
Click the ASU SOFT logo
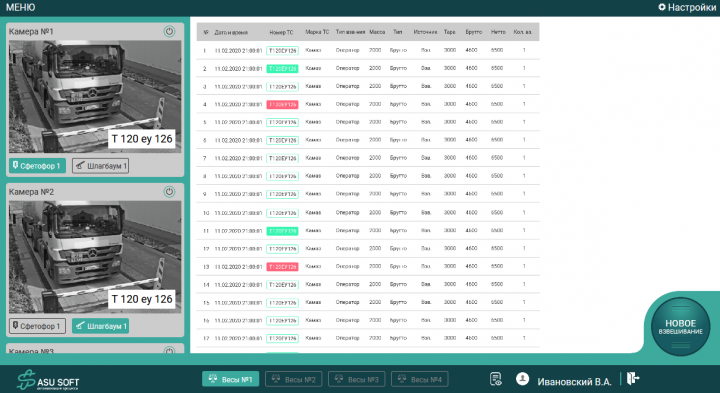pyautogui.click(x=48, y=380)
